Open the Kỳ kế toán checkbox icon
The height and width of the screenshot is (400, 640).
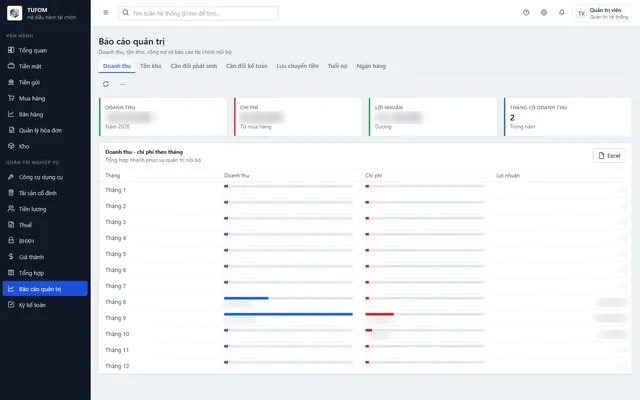[x=11, y=305]
